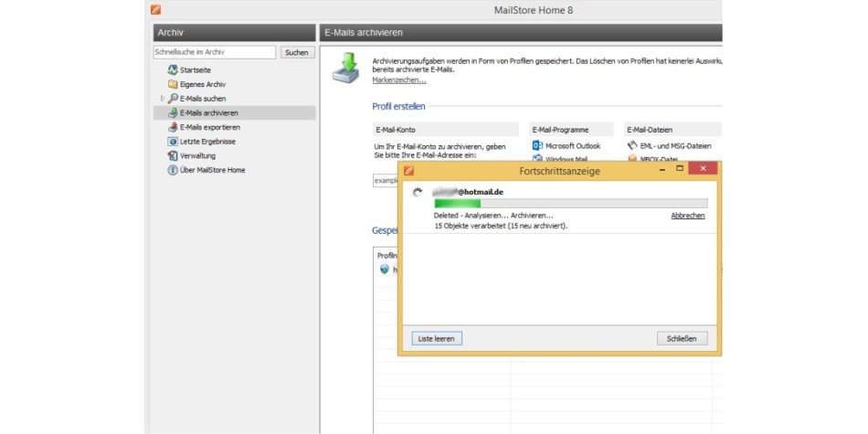Expand the E-Mails suchen tree node
Screen dimensions: 868x434
[162, 99]
